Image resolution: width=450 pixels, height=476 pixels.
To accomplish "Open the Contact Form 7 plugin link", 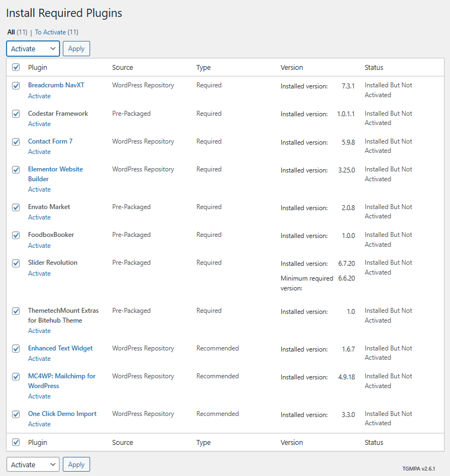I will click(x=50, y=141).
